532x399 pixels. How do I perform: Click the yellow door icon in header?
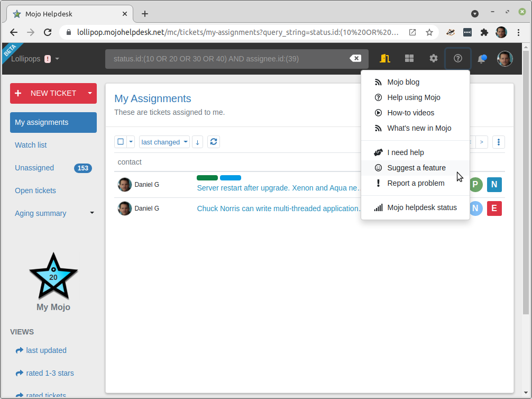(384, 59)
